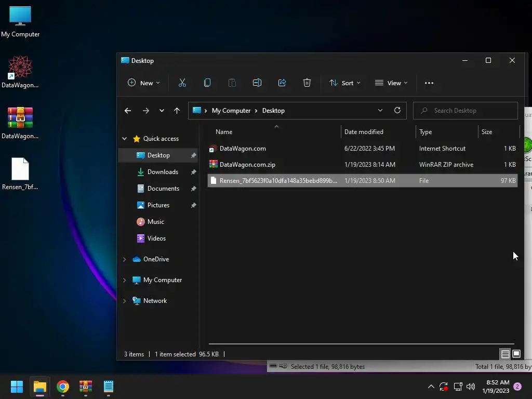Click the '97 KB' size cell

[x=508, y=180]
